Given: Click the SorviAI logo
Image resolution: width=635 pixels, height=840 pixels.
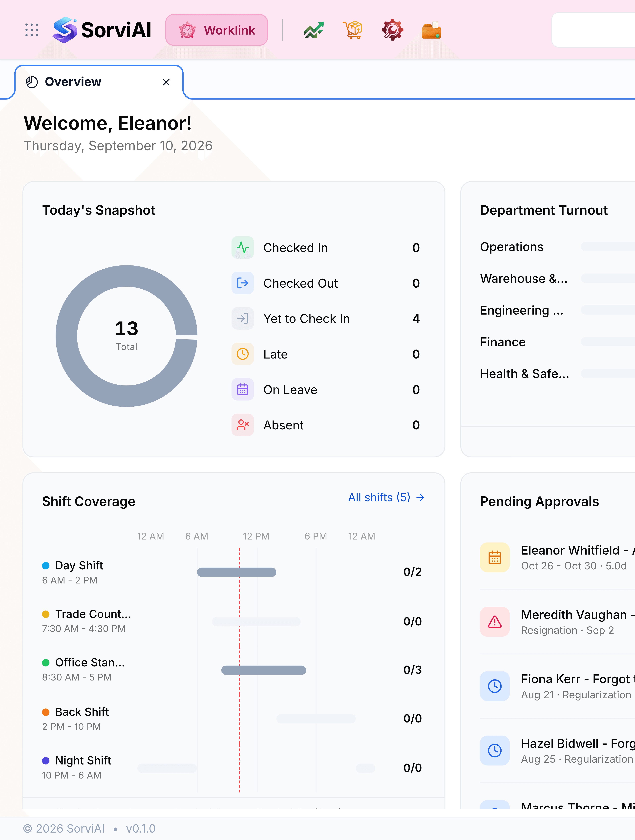Looking at the screenshot, I should tap(102, 30).
